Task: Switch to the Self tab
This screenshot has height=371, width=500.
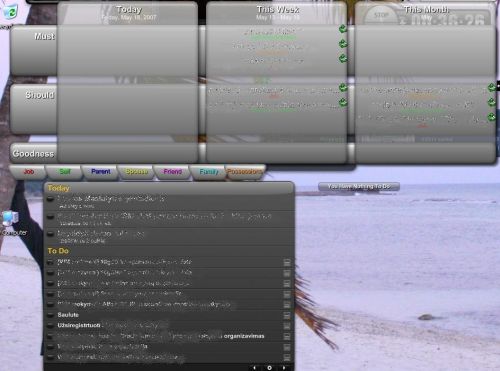Action: (65, 172)
